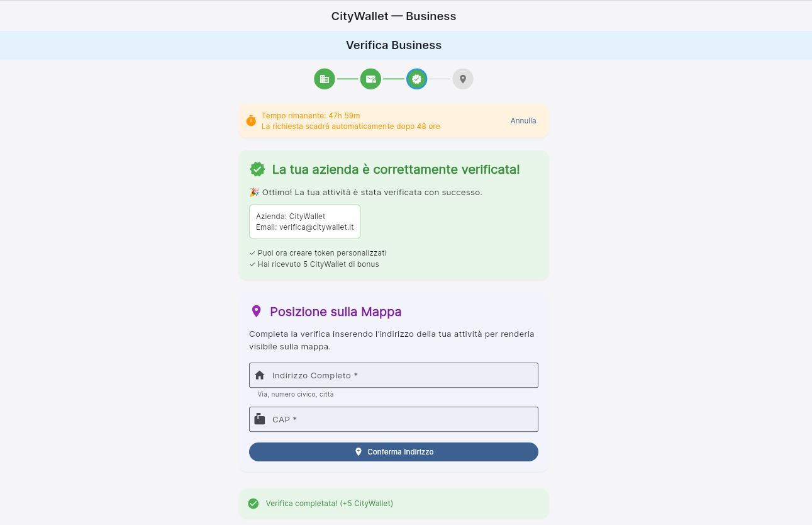The height and width of the screenshot is (525, 812).
Task: Click the orange clock icon in countdown banner
Action: coord(252,120)
